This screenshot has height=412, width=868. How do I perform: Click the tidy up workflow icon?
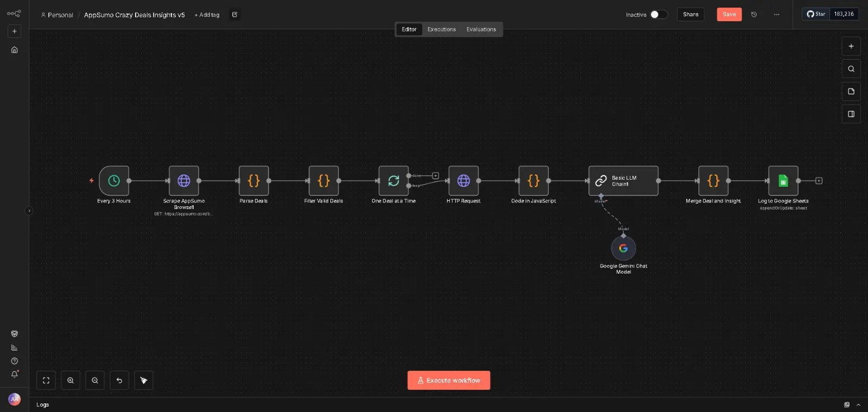click(x=144, y=381)
